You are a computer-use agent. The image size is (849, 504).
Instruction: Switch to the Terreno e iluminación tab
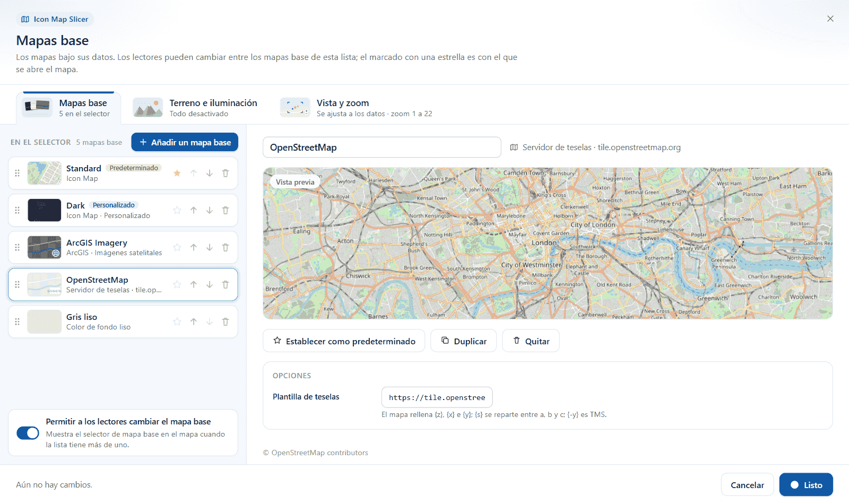click(195, 108)
